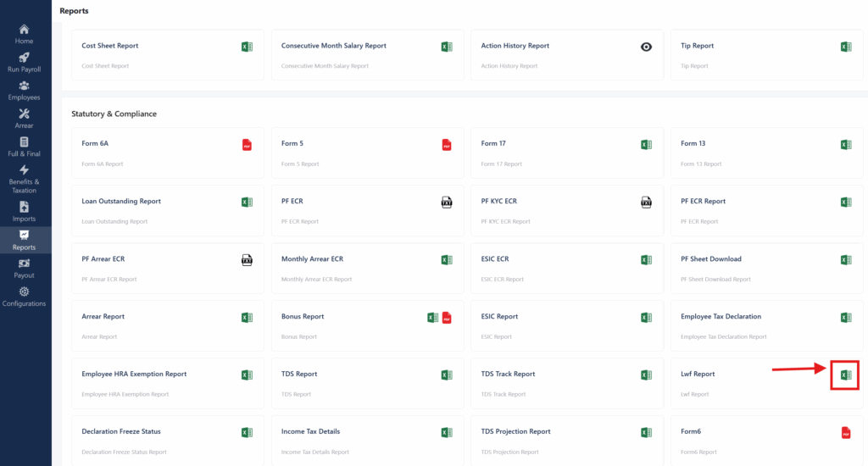Open Employee Tax Declaration report card
Viewport: 868px width, 466px height.
(x=721, y=317)
